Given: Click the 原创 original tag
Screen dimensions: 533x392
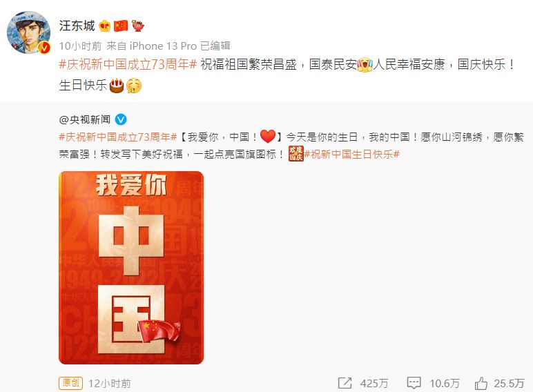Looking at the screenshot, I should click(70, 383).
